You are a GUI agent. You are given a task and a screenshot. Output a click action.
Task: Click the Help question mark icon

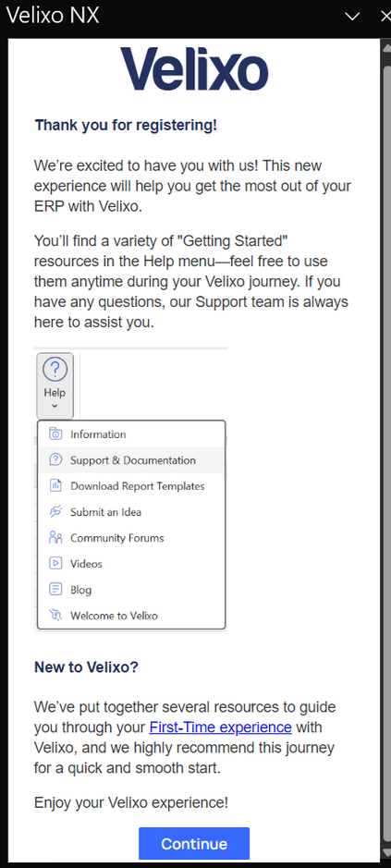pos(55,370)
